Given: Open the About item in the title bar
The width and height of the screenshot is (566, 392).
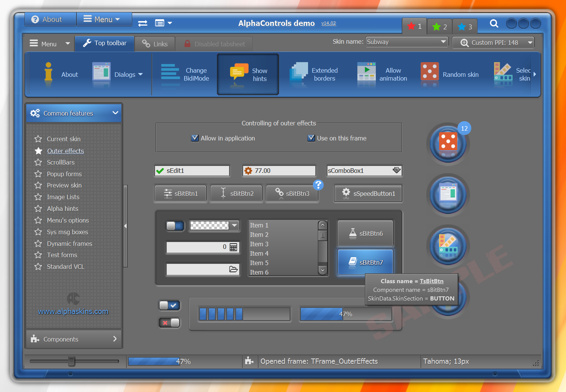Looking at the screenshot, I should (50, 19).
